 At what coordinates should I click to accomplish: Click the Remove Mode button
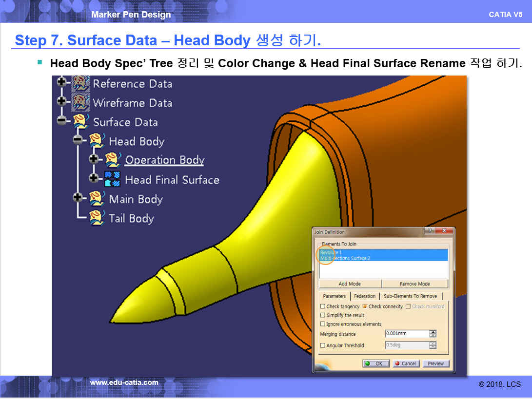click(x=414, y=284)
